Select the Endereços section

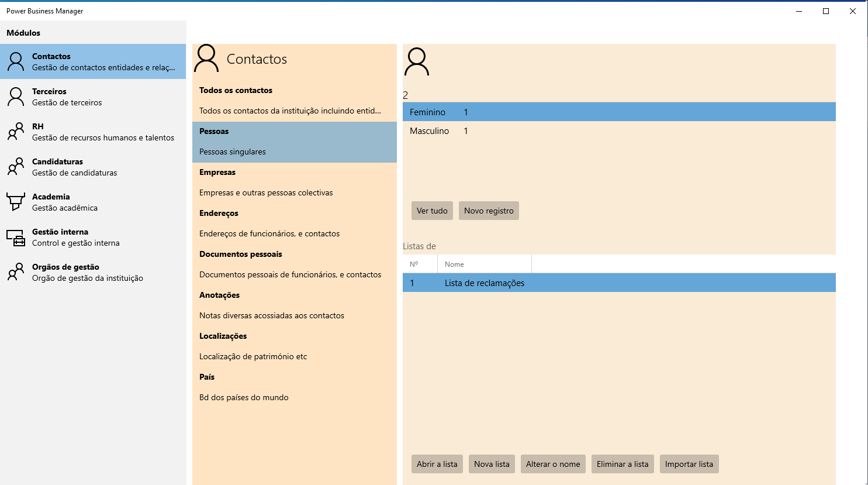(295, 223)
